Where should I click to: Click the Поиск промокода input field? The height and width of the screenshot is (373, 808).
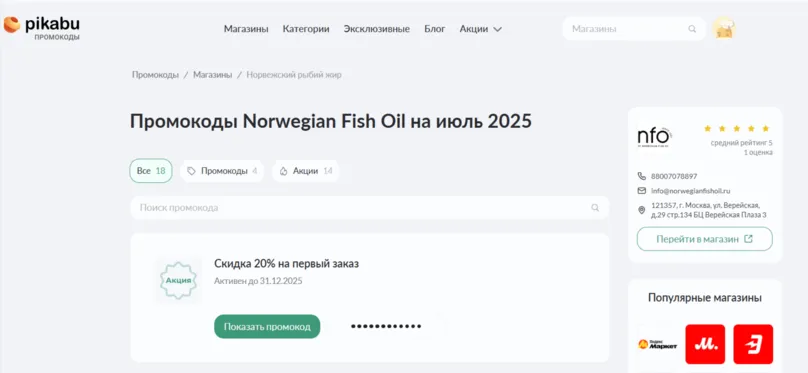(x=369, y=208)
